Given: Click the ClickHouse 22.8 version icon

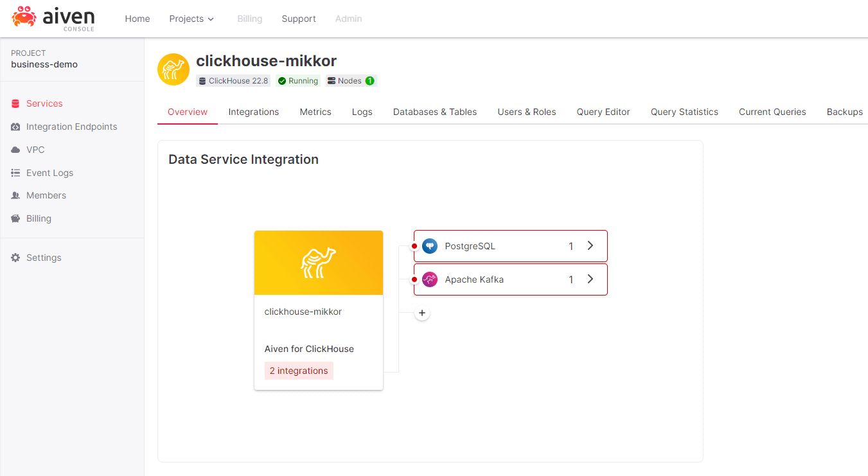Looking at the screenshot, I should click(x=202, y=81).
